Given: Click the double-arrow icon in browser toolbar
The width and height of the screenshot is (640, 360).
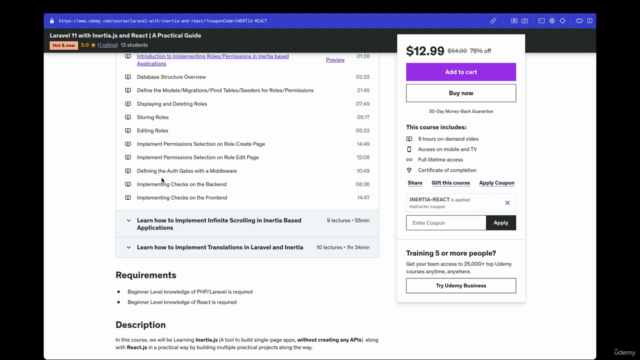Looking at the screenshot, I should click(579, 21).
